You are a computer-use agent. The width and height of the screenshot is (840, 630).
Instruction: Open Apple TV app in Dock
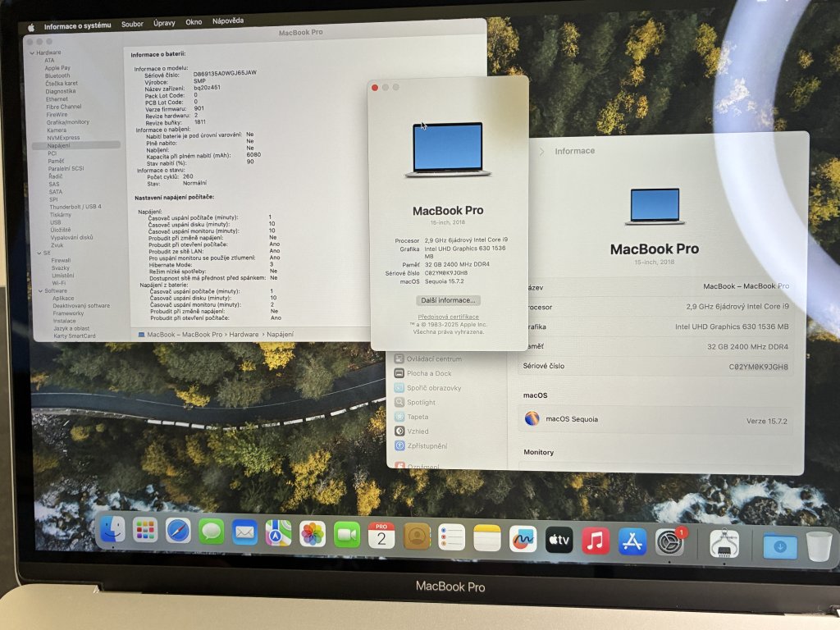click(559, 540)
